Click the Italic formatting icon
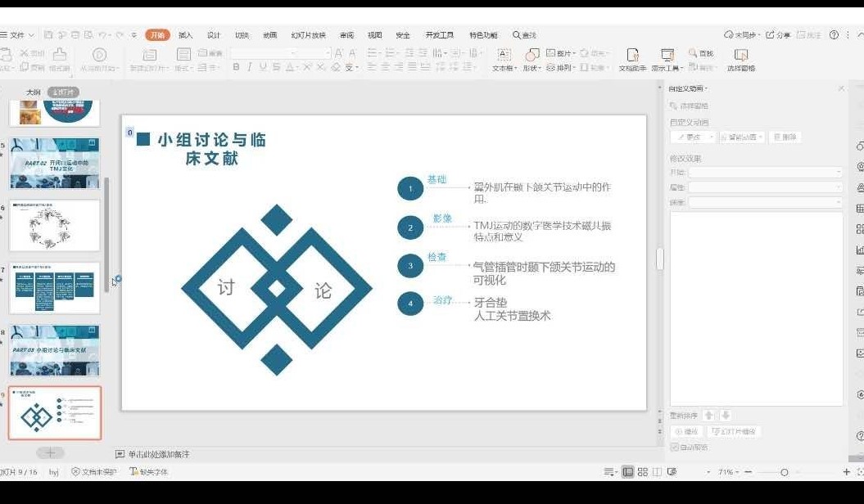This screenshot has height=504, width=864. tap(250, 68)
